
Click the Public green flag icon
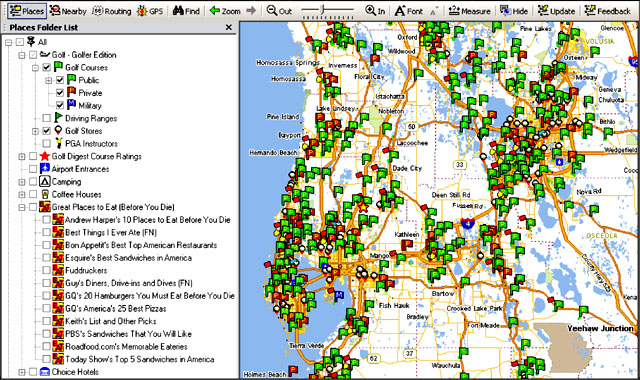coord(72,79)
